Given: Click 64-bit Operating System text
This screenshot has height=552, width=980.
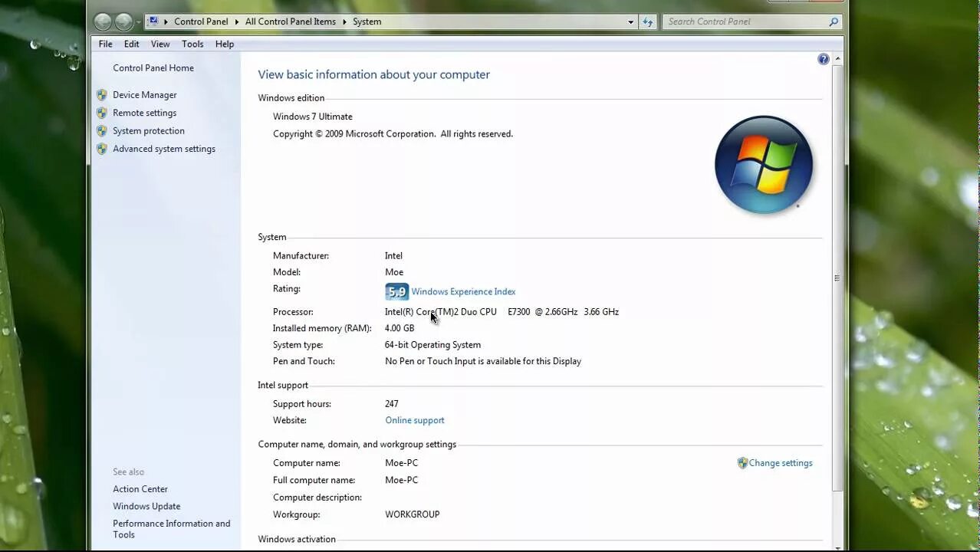Looking at the screenshot, I should click(432, 345).
